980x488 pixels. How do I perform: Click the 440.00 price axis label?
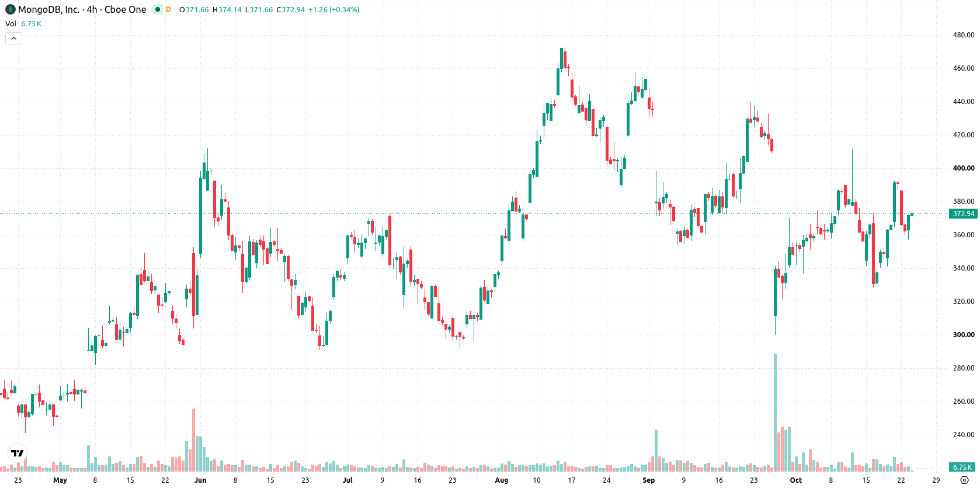pyautogui.click(x=964, y=102)
